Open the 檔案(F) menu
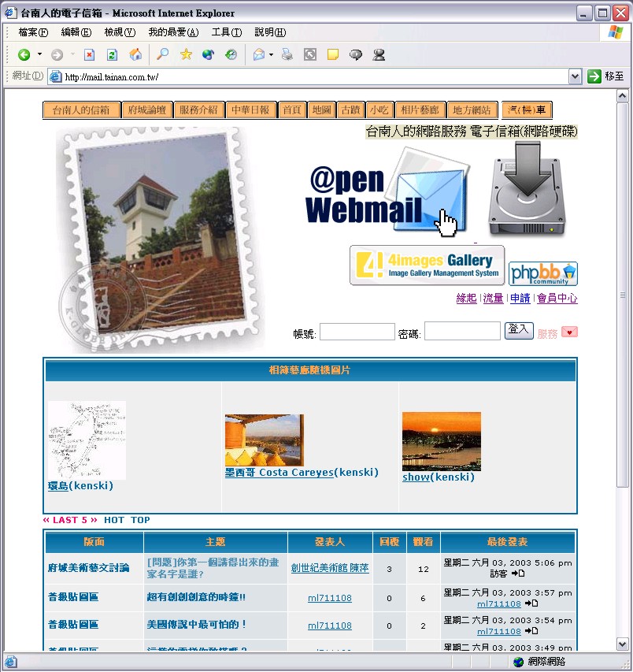The height and width of the screenshot is (672, 633). (33, 32)
